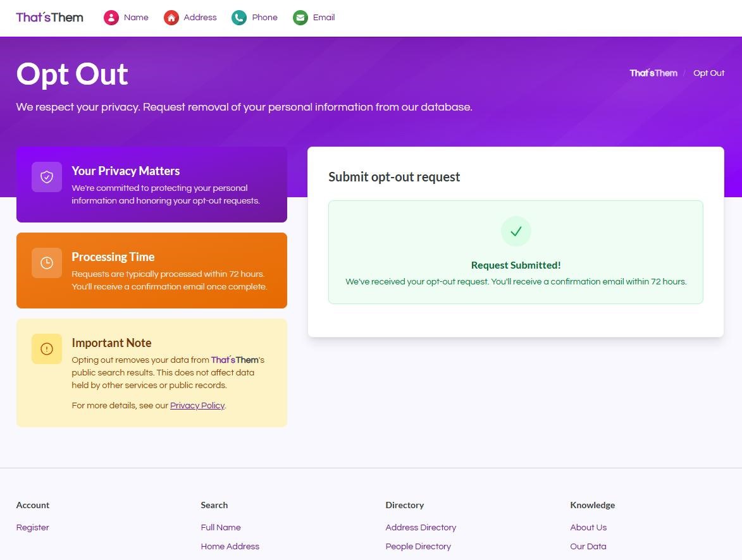Click the Search footer heading
The width and height of the screenshot is (742, 560).
214,505
